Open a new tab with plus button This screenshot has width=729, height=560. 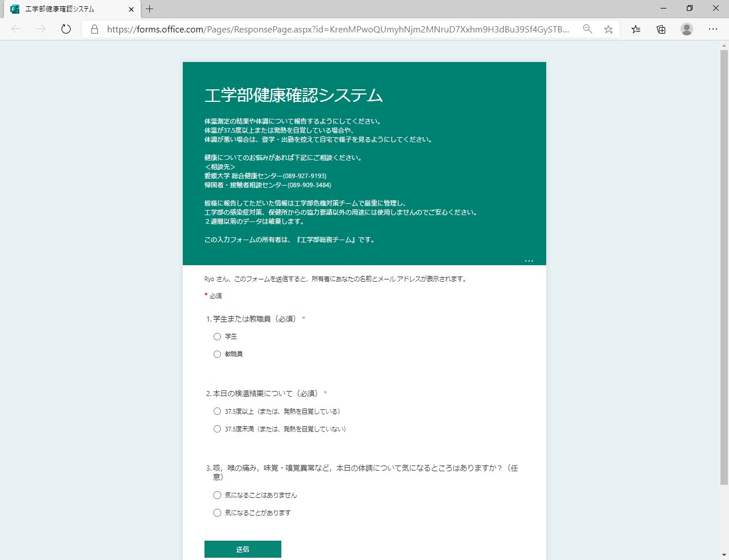[x=149, y=9]
